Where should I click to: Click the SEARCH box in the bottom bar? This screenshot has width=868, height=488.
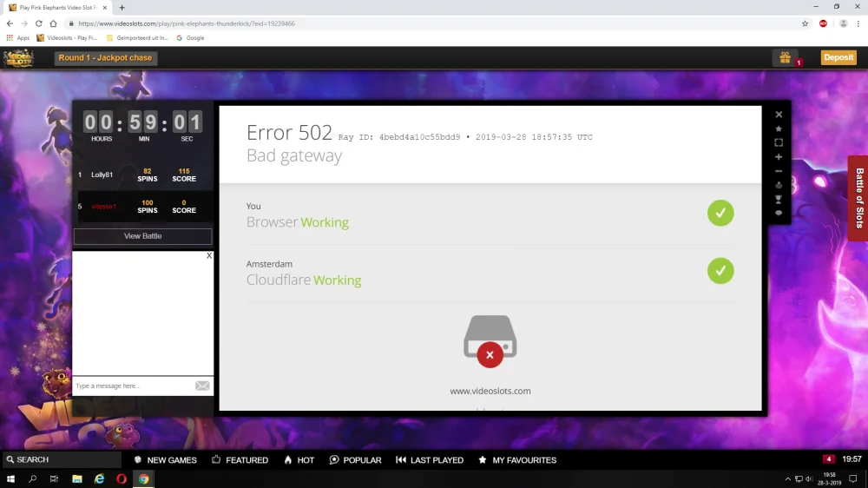point(61,459)
